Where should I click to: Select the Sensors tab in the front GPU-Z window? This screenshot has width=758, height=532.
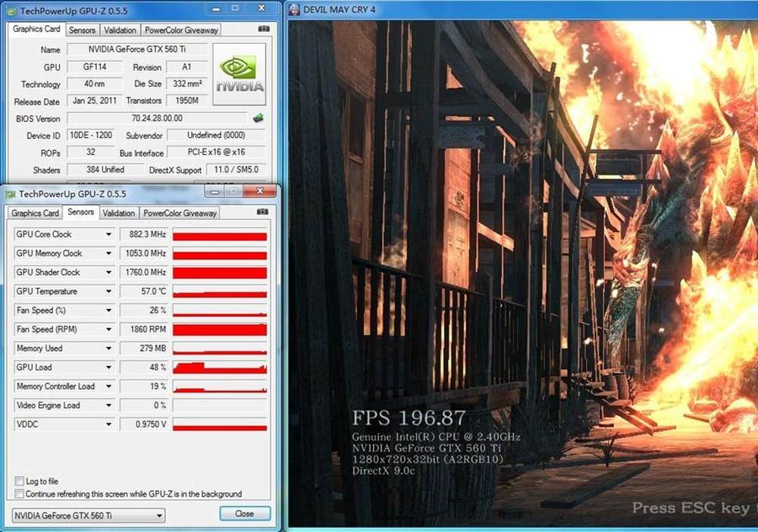81,212
